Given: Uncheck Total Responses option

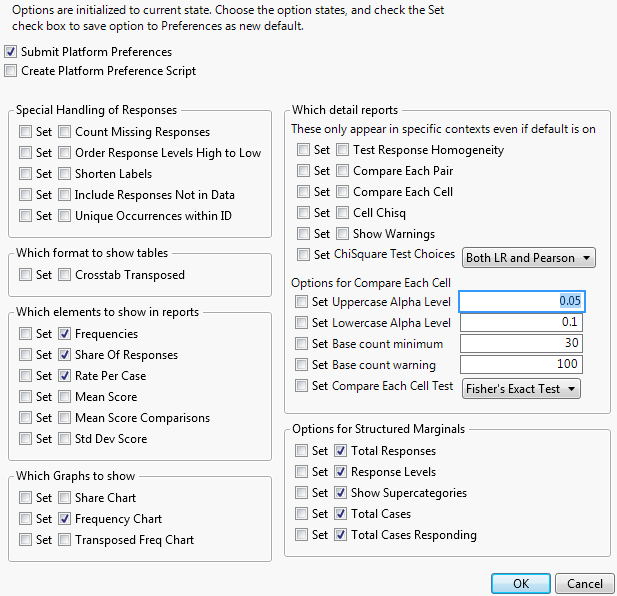Looking at the screenshot, I should pyautogui.click(x=341, y=451).
